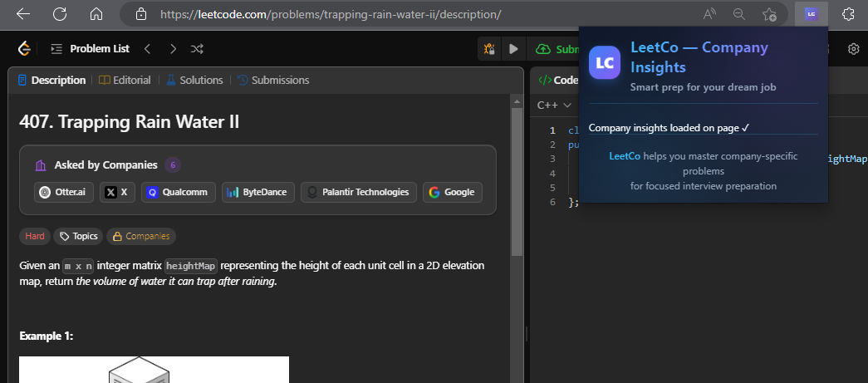Click the Otter.ai company tag

(x=64, y=192)
